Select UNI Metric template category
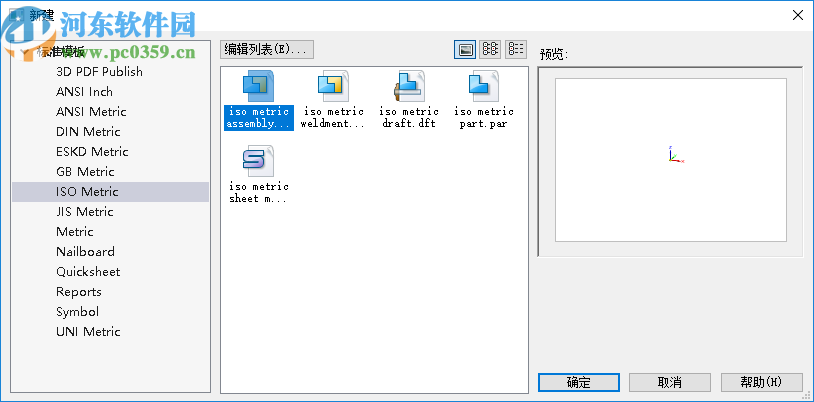The image size is (814, 402). (x=88, y=332)
